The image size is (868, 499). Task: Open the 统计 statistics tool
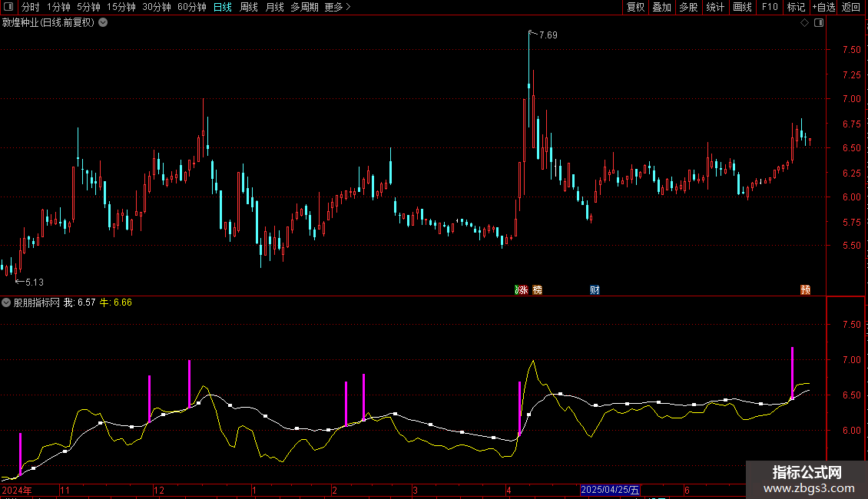click(715, 7)
